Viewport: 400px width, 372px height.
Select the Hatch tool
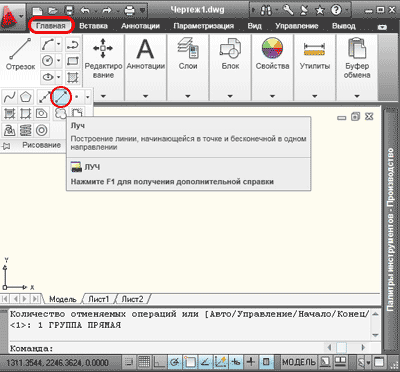tap(72, 77)
